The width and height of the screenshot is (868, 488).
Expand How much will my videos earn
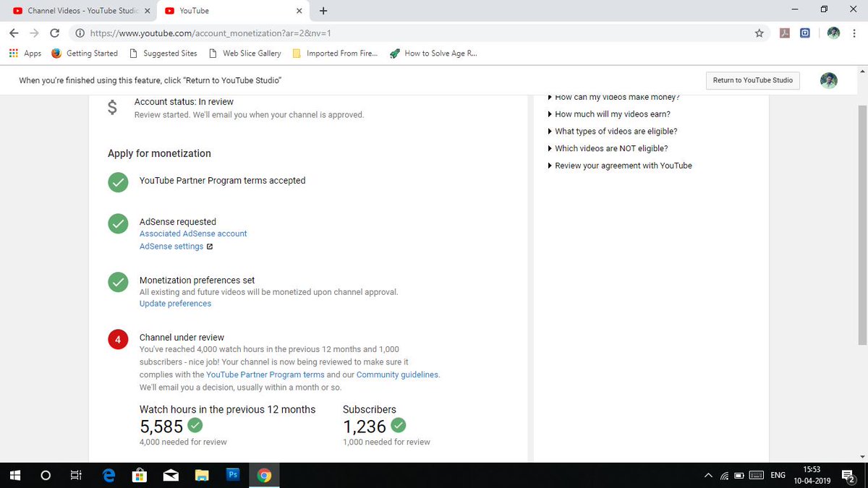point(609,114)
